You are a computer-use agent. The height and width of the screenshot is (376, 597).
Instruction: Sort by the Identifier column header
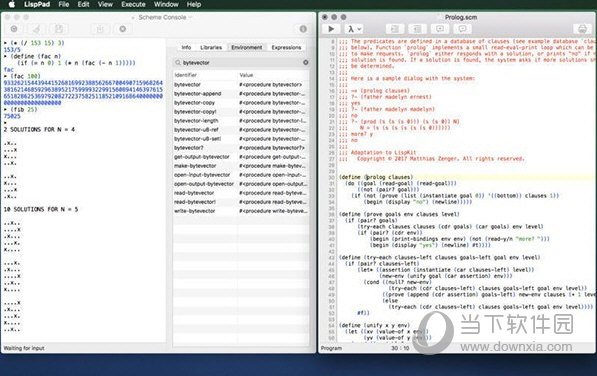[x=206, y=75]
